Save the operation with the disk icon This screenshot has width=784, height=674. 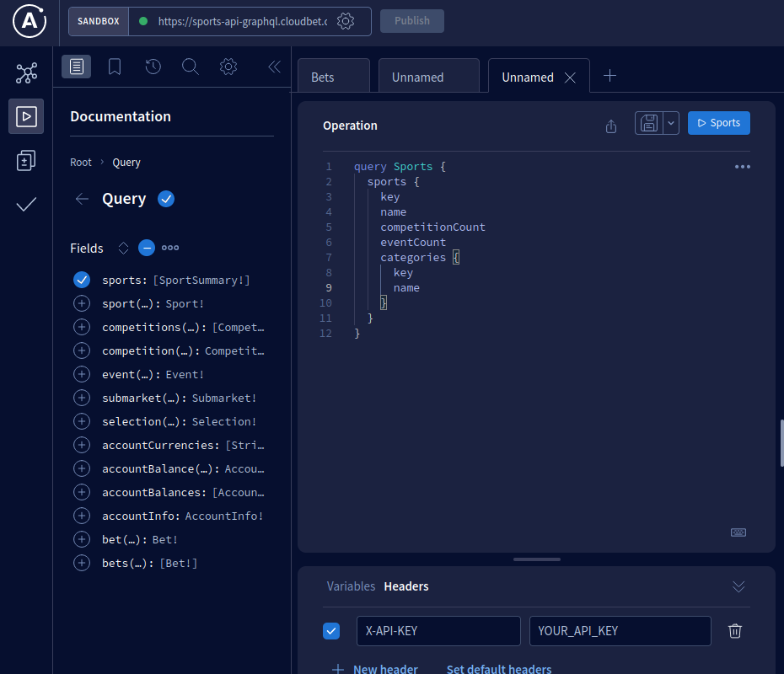[x=649, y=123]
